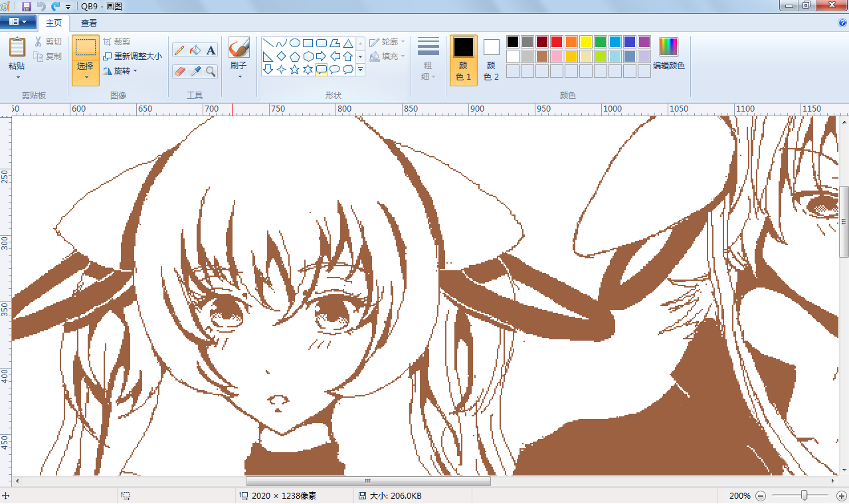Select the Magnifier tool

click(x=211, y=71)
